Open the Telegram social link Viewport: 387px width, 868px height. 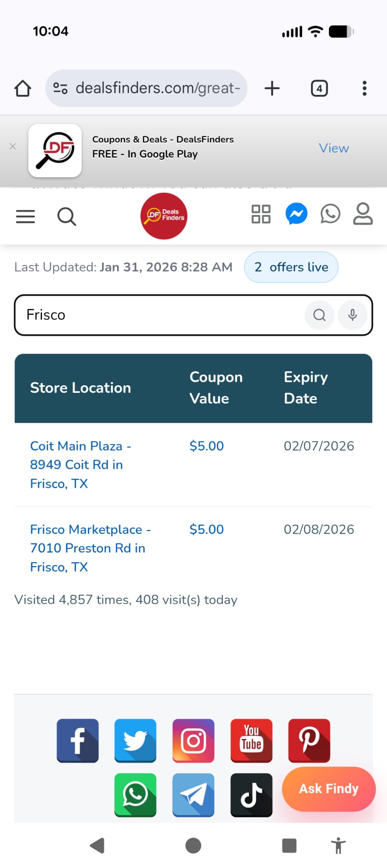click(x=193, y=795)
